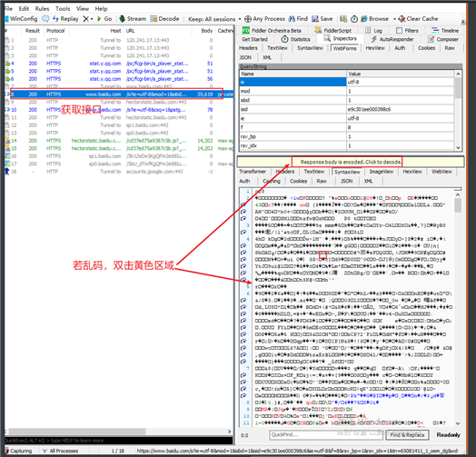Click QueryString table scroll-down arrow
Screen dimensions: 476x457
click(458, 147)
